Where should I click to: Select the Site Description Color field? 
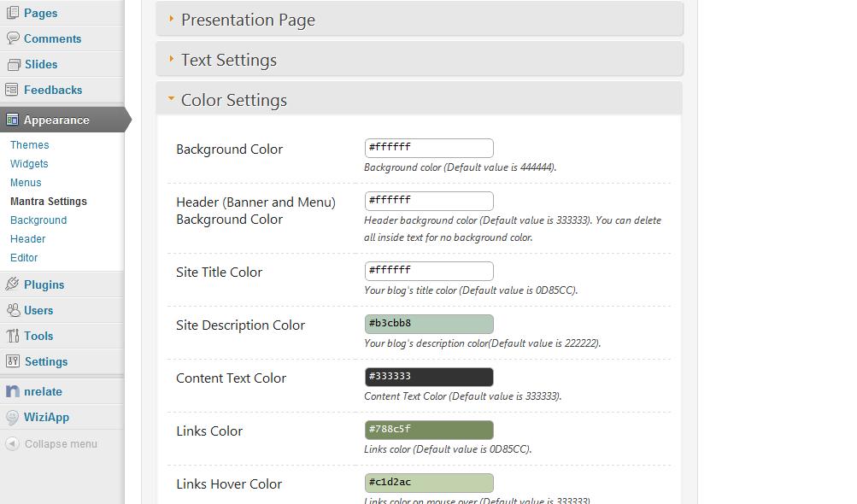(x=429, y=324)
